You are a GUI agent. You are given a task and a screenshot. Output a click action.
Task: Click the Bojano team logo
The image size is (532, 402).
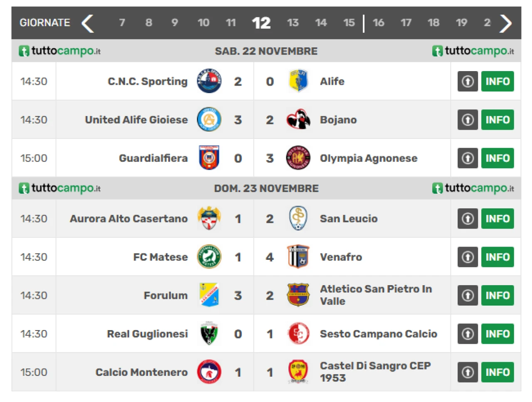coord(298,120)
